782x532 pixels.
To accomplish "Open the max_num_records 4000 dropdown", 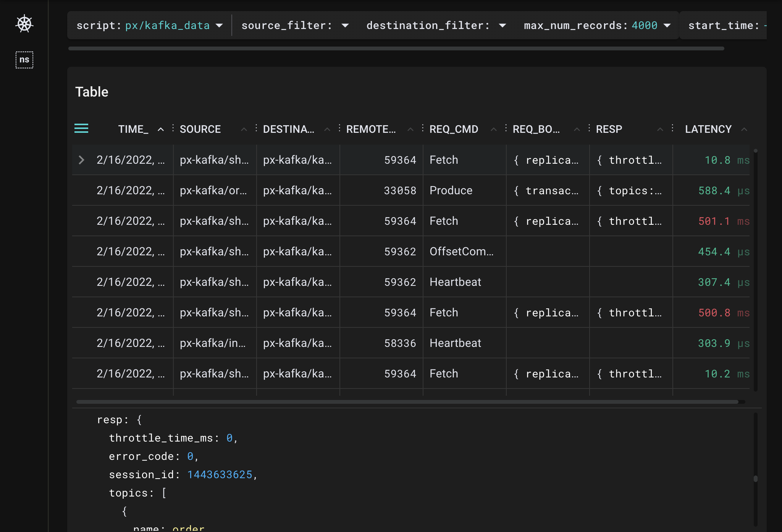I will [x=667, y=26].
